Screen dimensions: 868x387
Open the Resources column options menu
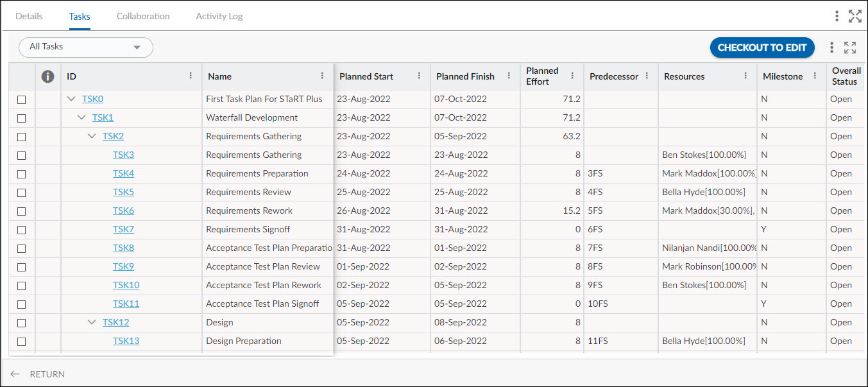pyautogui.click(x=745, y=76)
